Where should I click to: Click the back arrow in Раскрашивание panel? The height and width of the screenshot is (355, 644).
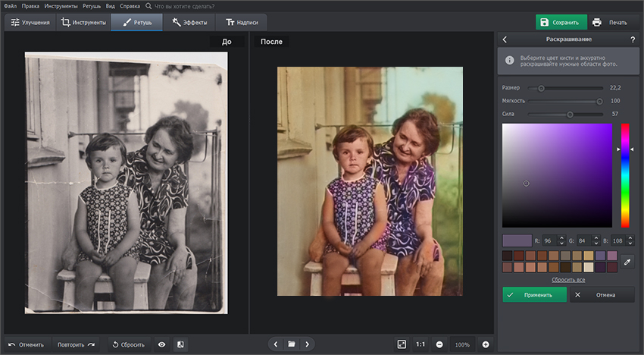tap(505, 39)
